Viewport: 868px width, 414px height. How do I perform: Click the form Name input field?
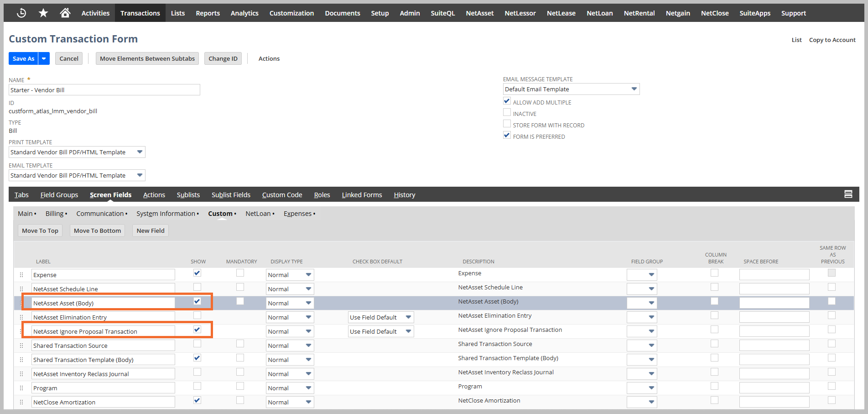[x=104, y=90]
